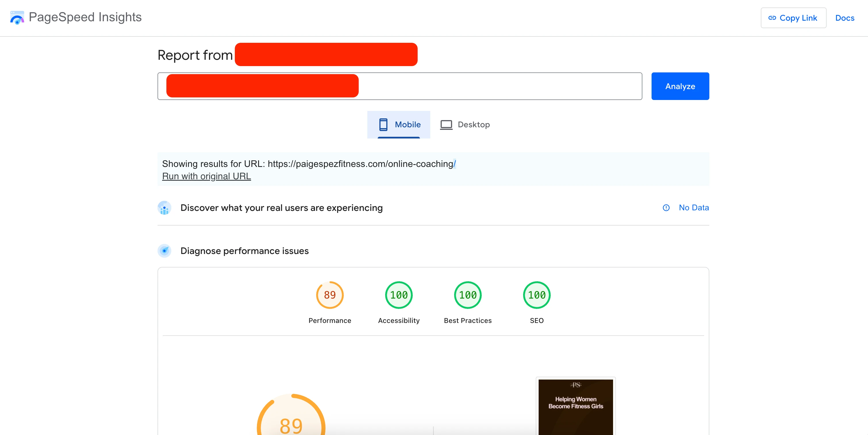Open the Docs link

coord(844,18)
